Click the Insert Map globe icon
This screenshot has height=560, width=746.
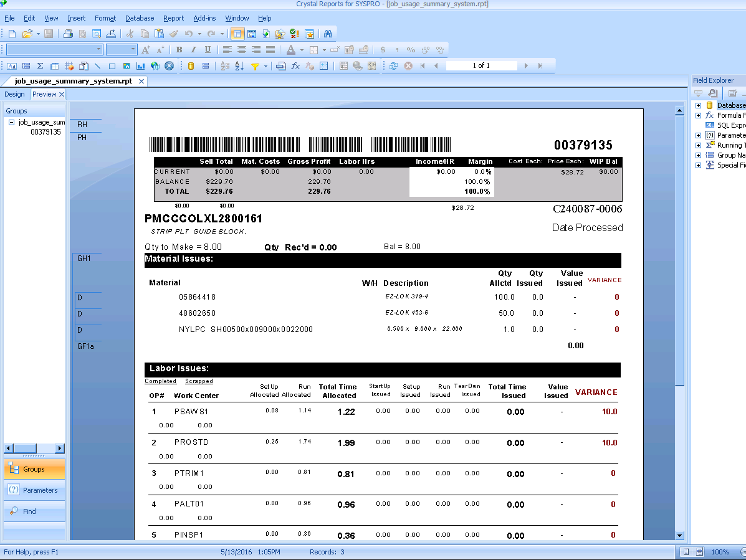[155, 66]
